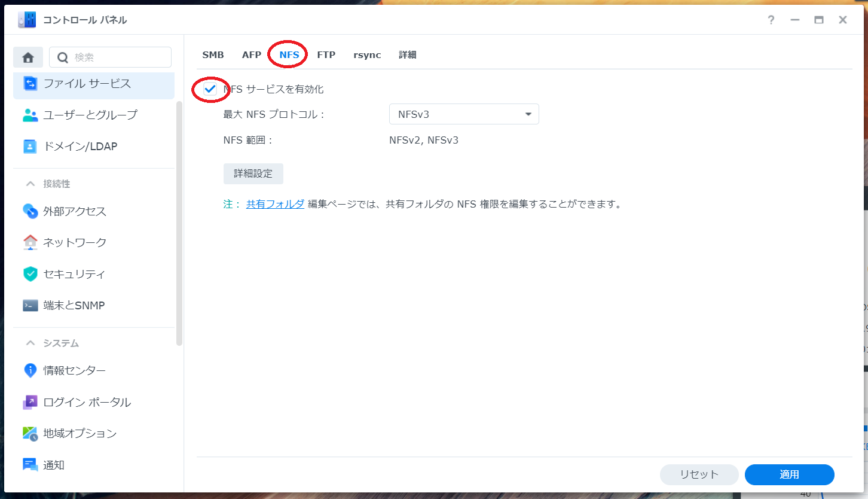This screenshot has height=499, width=868.
Task: Click the Security shield icon
Action: click(x=30, y=274)
